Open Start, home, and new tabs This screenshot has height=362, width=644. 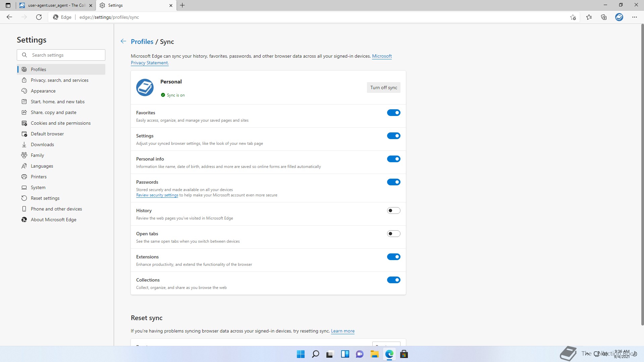pos(61,102)
